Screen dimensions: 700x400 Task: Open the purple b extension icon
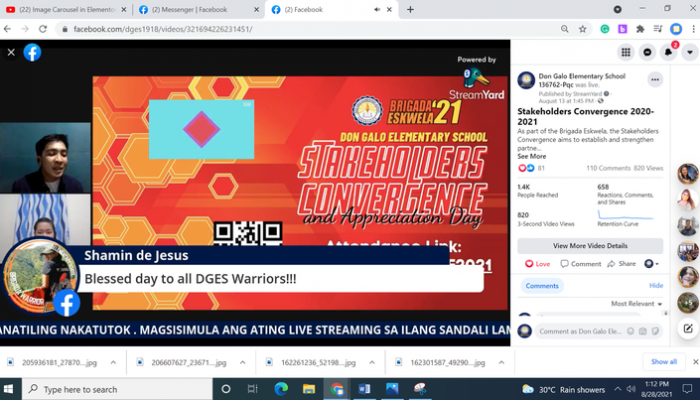click(x=622, y=29)
